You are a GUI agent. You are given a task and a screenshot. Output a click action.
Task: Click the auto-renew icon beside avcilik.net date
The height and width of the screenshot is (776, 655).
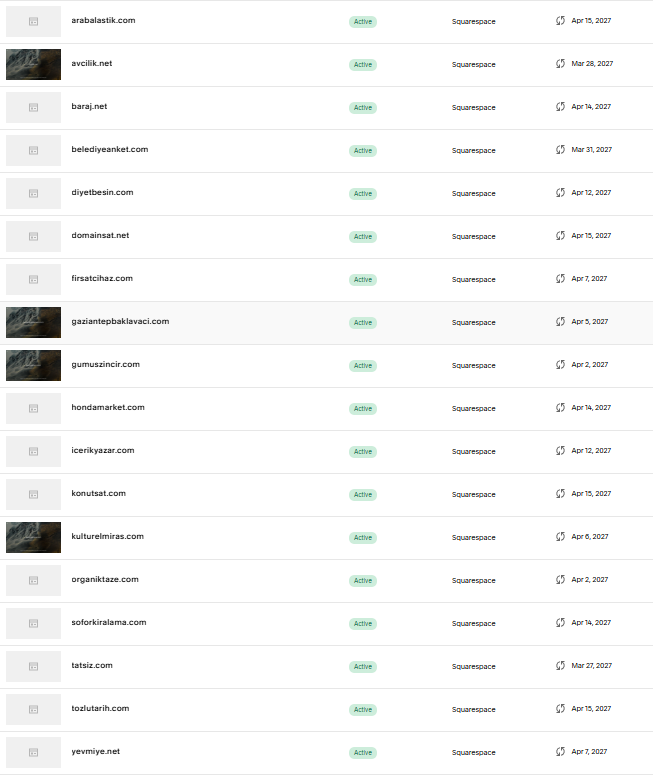[560, 64]
